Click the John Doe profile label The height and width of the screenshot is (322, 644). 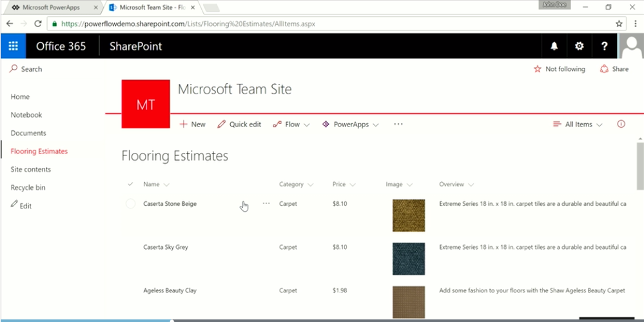(554, 5)
